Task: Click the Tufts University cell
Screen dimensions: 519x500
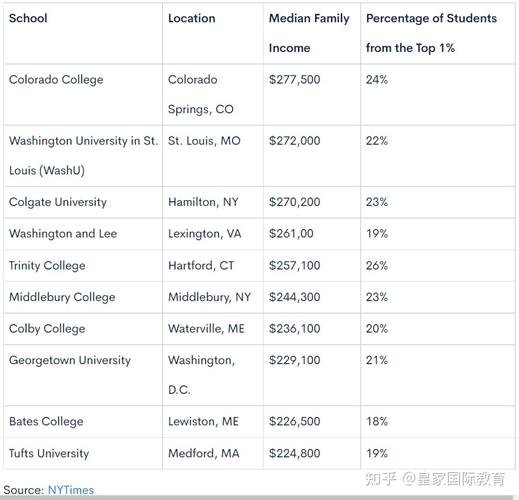Action: (x=49, y=453)
